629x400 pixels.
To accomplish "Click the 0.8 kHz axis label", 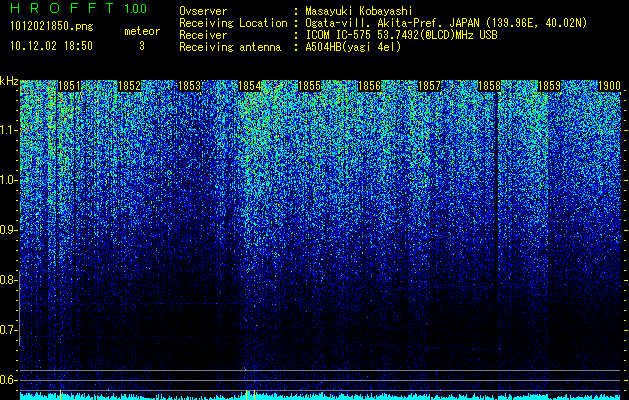I will point(9,280).
